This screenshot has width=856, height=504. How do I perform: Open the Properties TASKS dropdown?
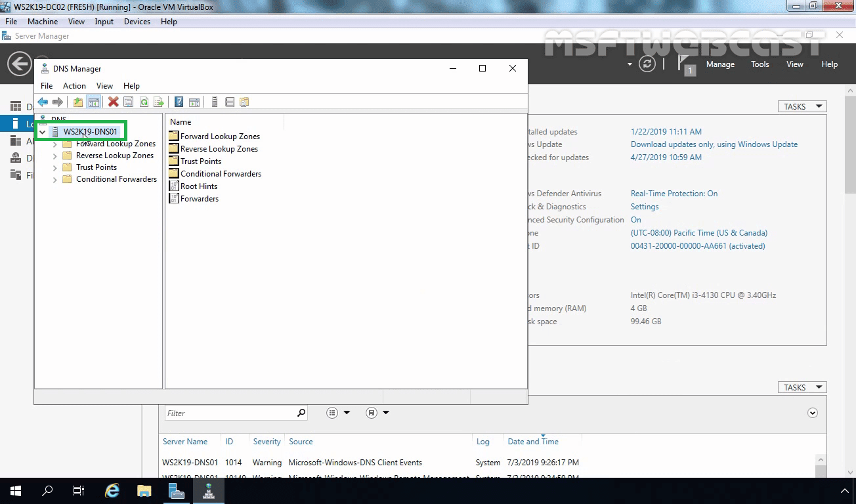[802, 106]
